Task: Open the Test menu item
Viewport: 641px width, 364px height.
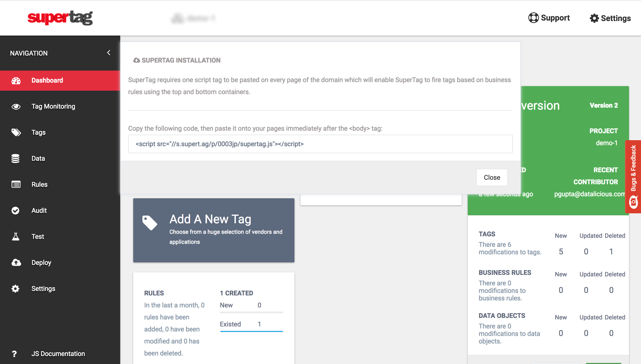Action: coord(60,236)
